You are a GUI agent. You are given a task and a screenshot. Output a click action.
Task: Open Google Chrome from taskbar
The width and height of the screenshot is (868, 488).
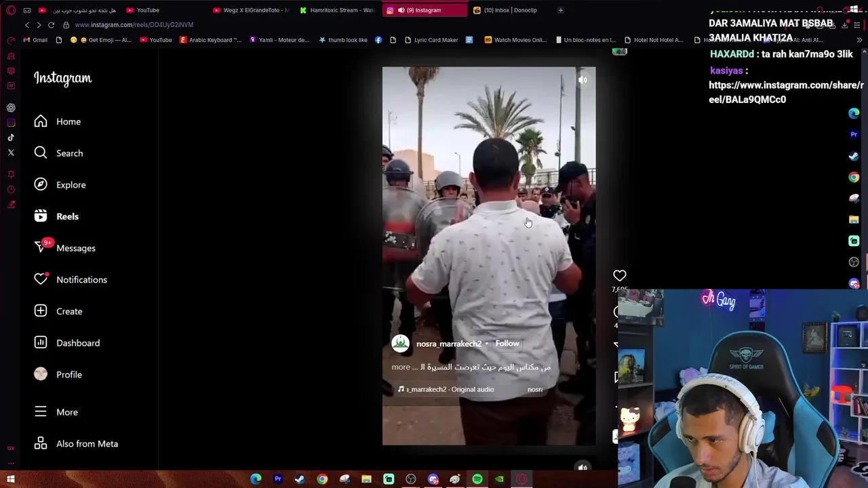322,480
